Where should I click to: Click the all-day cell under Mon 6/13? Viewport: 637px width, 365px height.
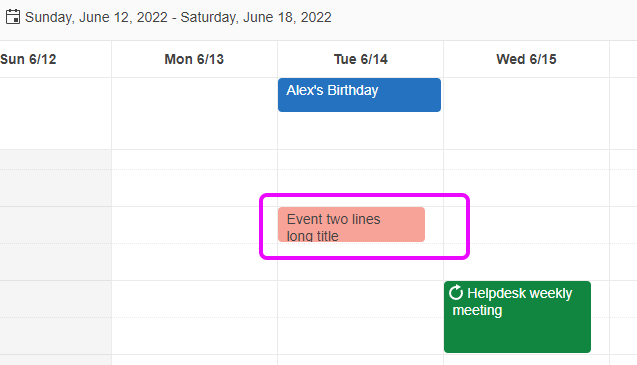tap(195, 113)
